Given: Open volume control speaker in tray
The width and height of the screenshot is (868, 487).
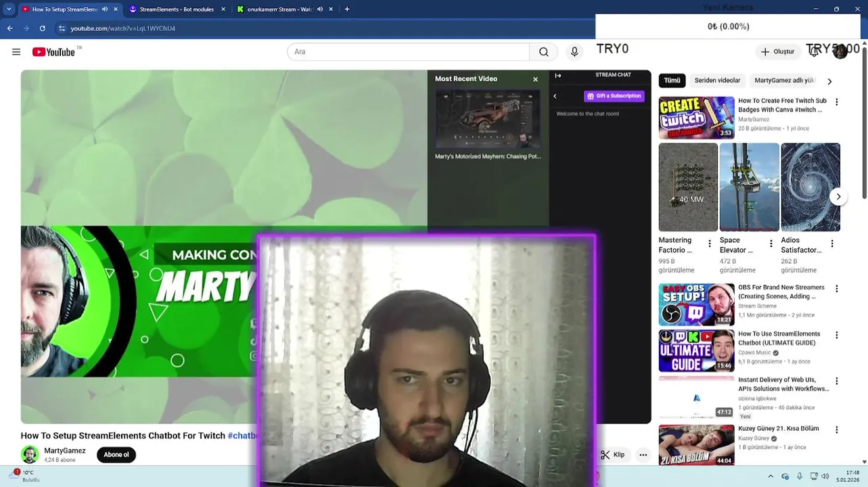Looking at the screenshot, I should 825,476.
